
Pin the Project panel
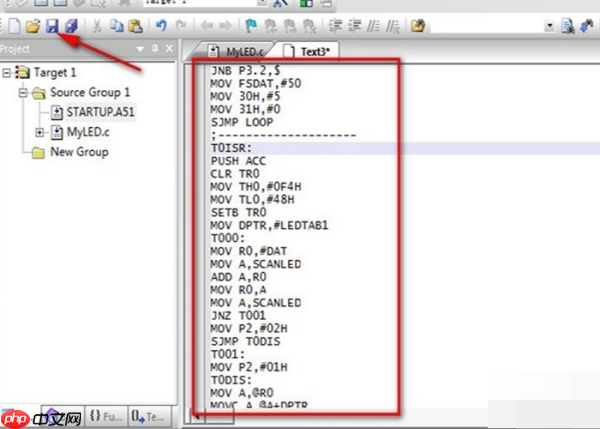[155, 49]
